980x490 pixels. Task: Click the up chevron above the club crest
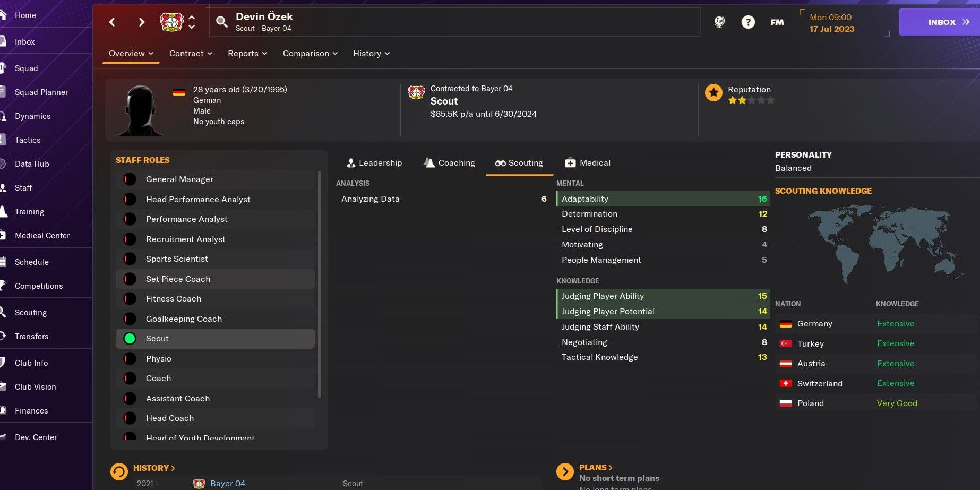pos(192,16)
